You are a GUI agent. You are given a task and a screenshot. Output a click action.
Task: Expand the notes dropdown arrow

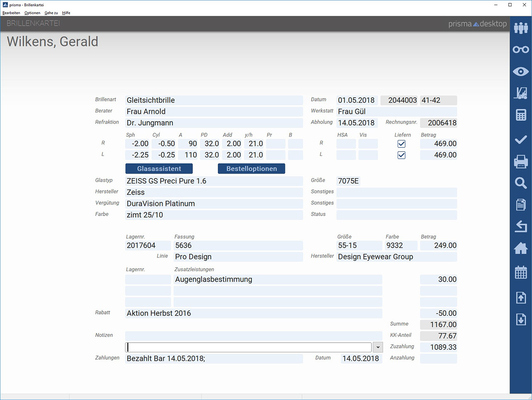click(x=378, y=347)
